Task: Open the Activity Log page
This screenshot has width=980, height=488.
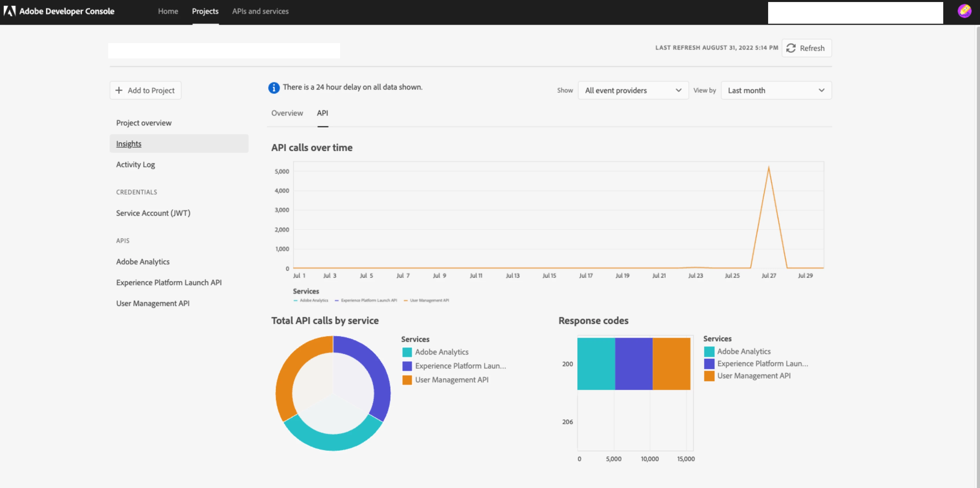Action: (x=135, y=165)
